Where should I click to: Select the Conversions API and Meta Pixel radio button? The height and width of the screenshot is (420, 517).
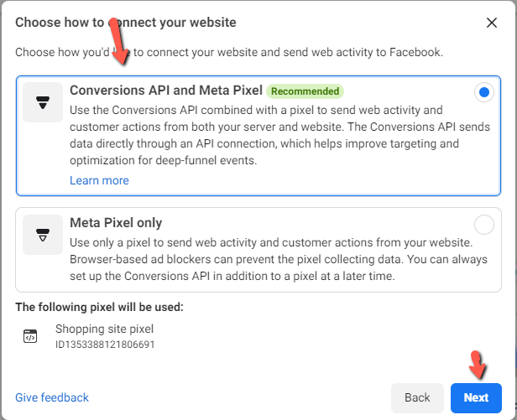(484, 92)
